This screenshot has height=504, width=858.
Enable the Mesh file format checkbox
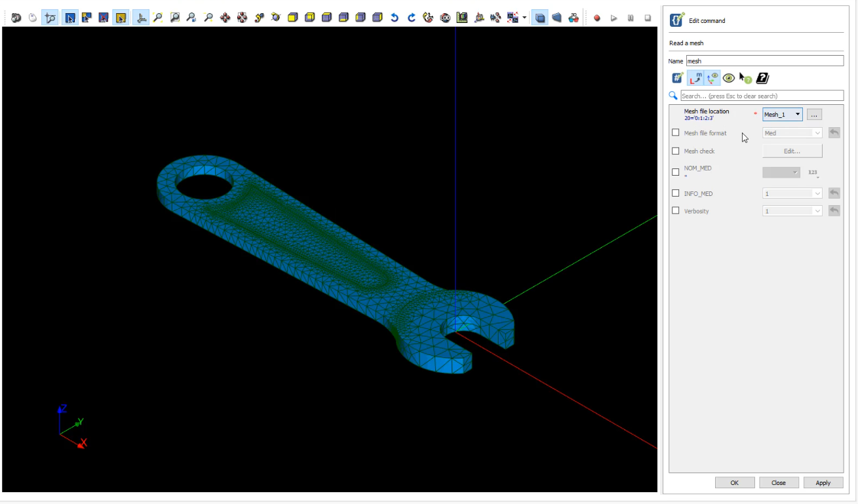point(676,132)
